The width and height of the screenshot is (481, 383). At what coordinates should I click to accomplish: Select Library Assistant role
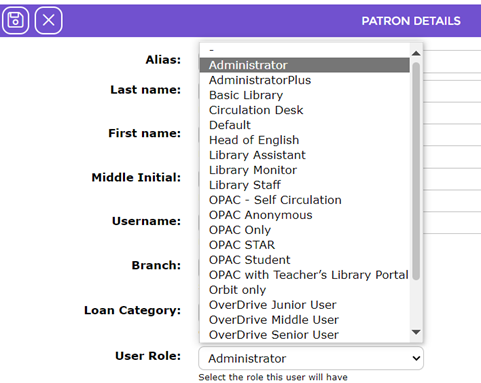305,155
